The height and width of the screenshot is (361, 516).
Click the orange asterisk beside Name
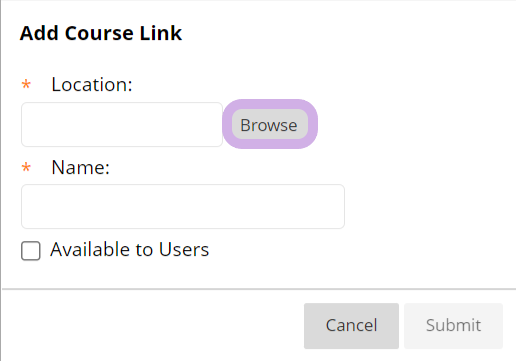pyautogui.click(x=26, y=167)
